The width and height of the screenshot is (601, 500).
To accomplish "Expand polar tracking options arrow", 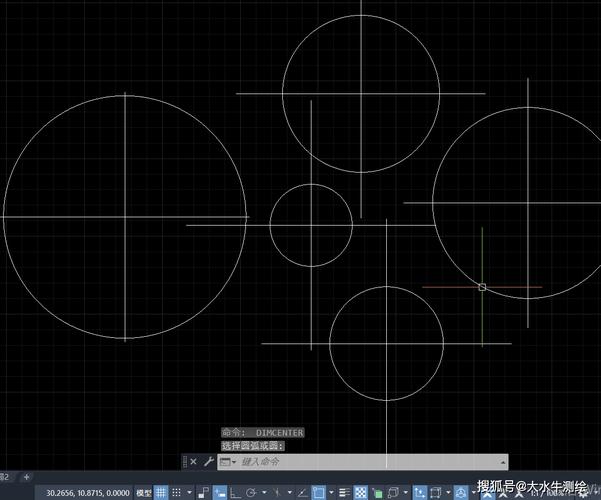I will [x=264, y=492].
